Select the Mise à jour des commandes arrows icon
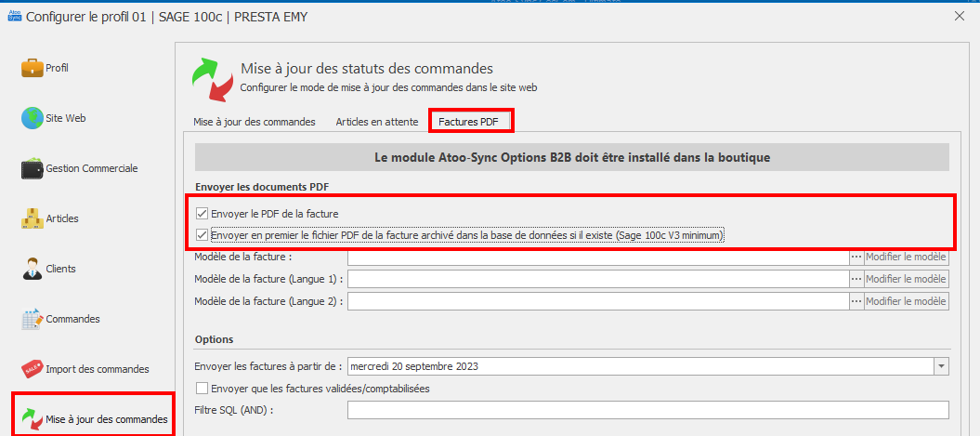The width and height of the screenshot is (980, 436). click(x=32, y=418)
